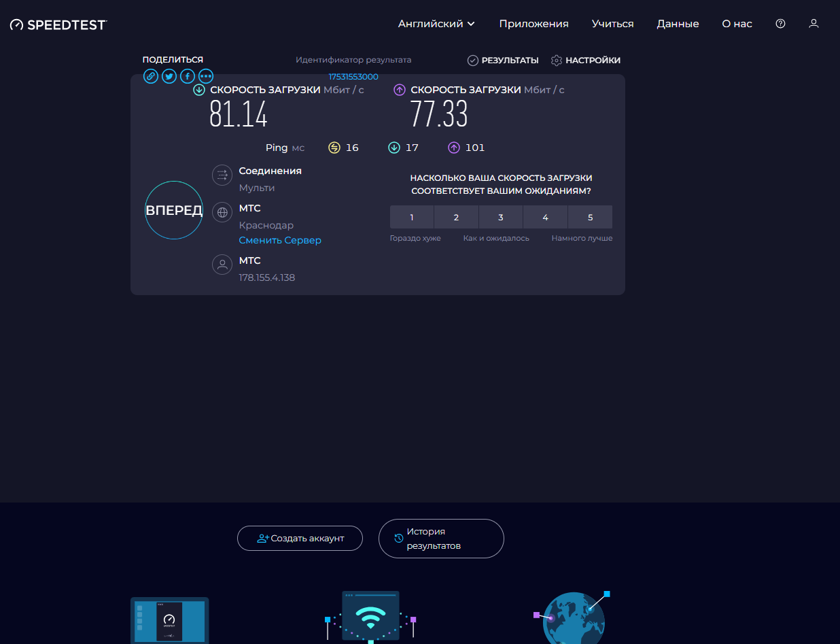Click Мульти connection mode text

click(257, 188)
